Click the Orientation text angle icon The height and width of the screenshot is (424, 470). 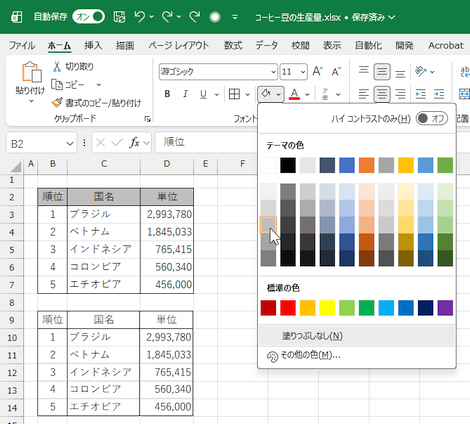click(421, 71)
